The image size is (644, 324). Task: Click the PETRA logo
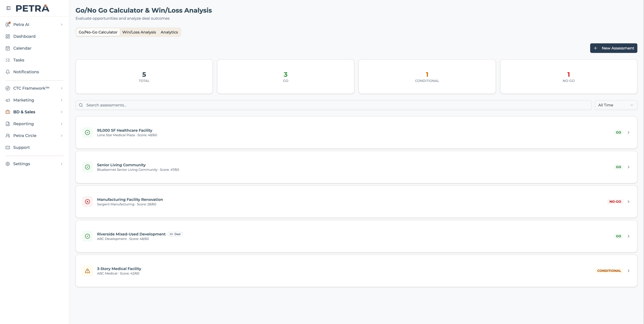32,8
